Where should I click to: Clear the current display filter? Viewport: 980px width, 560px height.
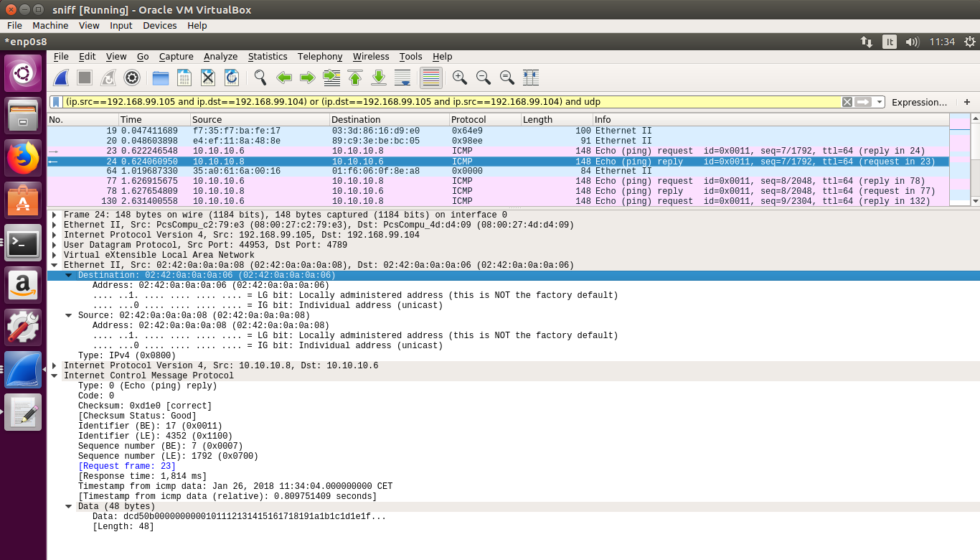(847, 102)
